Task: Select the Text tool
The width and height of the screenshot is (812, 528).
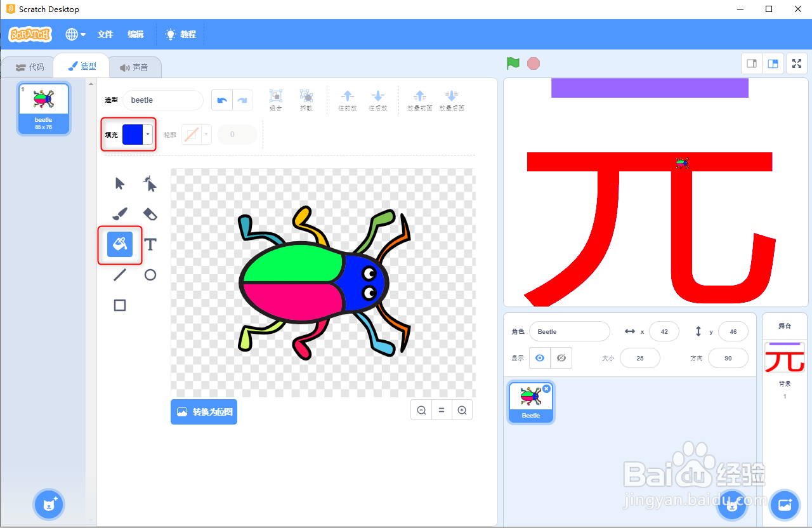Action: (x=150, y=244)
